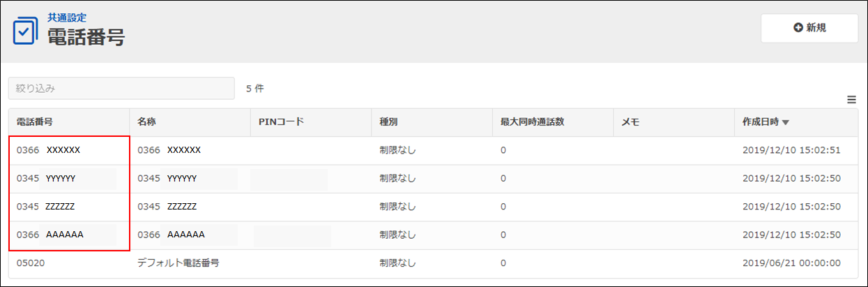Open phone number 0345 ZZZZZZ entry

click(x=47, y=207)
